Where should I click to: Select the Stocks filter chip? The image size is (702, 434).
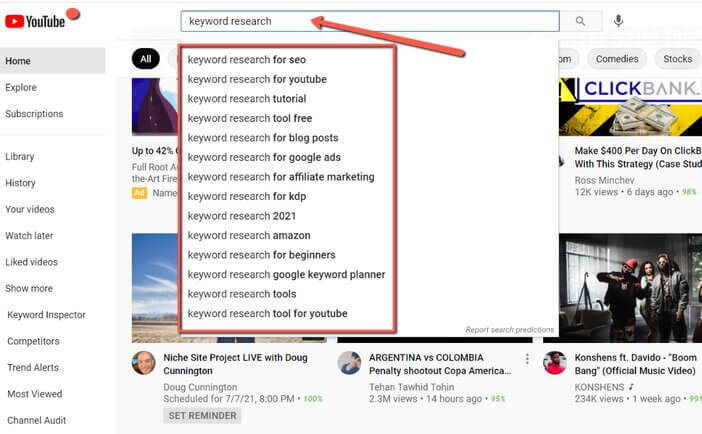(x=677, y=59)
